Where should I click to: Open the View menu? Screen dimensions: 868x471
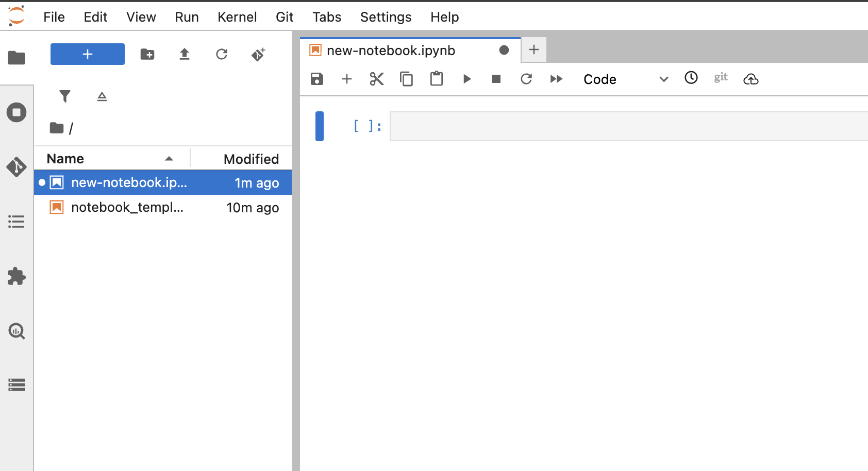point(141,17)
